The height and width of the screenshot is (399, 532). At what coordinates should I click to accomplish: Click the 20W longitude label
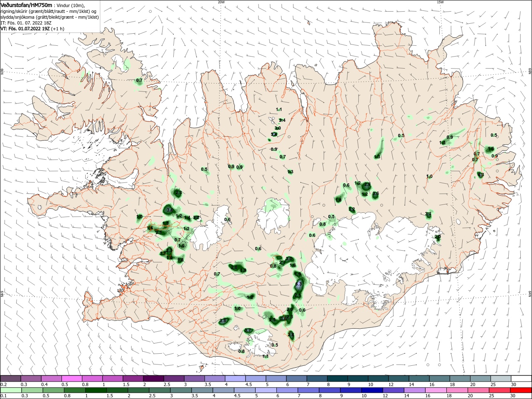coord(221,2)
